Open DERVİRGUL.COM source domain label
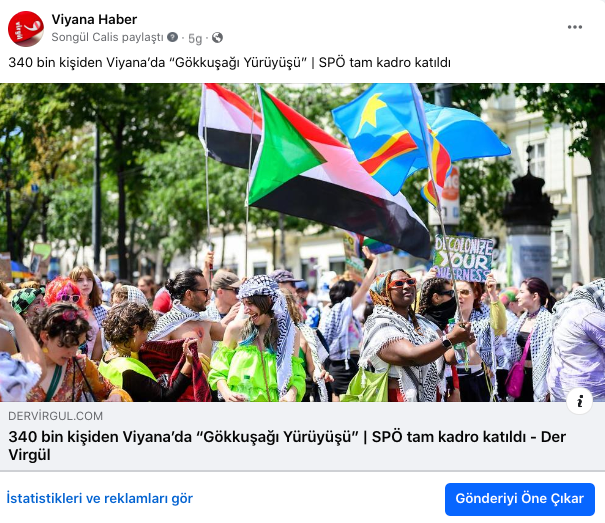Screen dimensions: 605x523 tap(55, 416)
